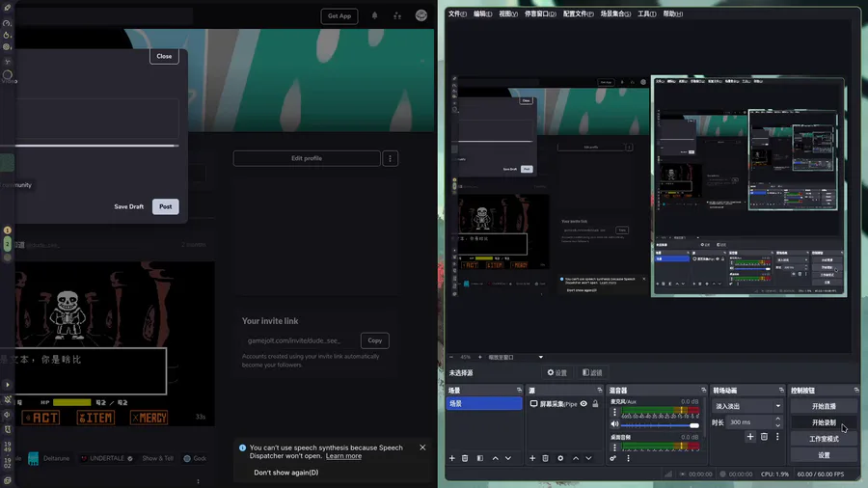This screenshot has height=488, width=868.
Task: Pop out 控制按钮 dock with float icon
Action: point(856,390)
